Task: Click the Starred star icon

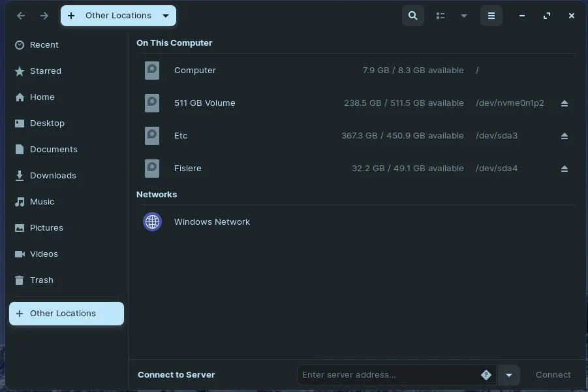Action: pyautogui.click(x=20, y=71)
